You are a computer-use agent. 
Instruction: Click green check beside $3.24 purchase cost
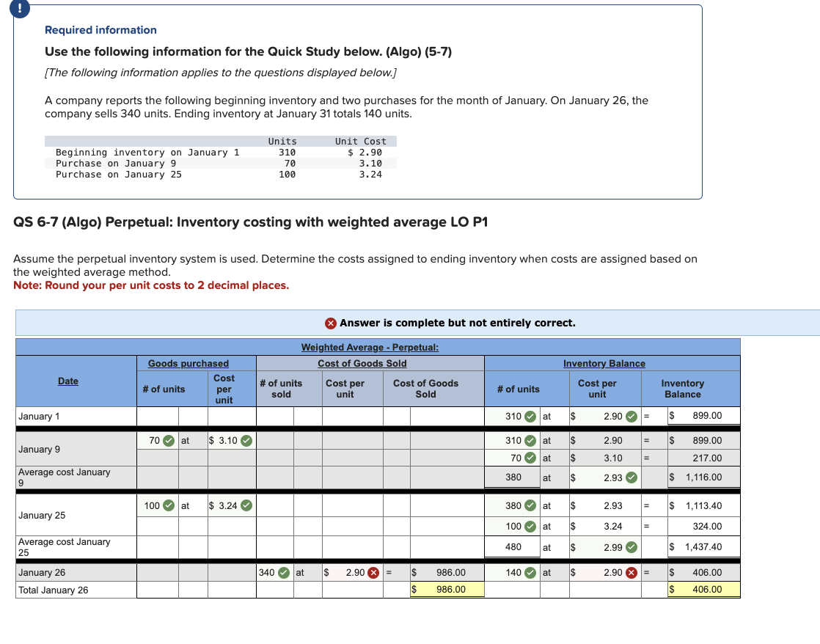pos(246,506)
